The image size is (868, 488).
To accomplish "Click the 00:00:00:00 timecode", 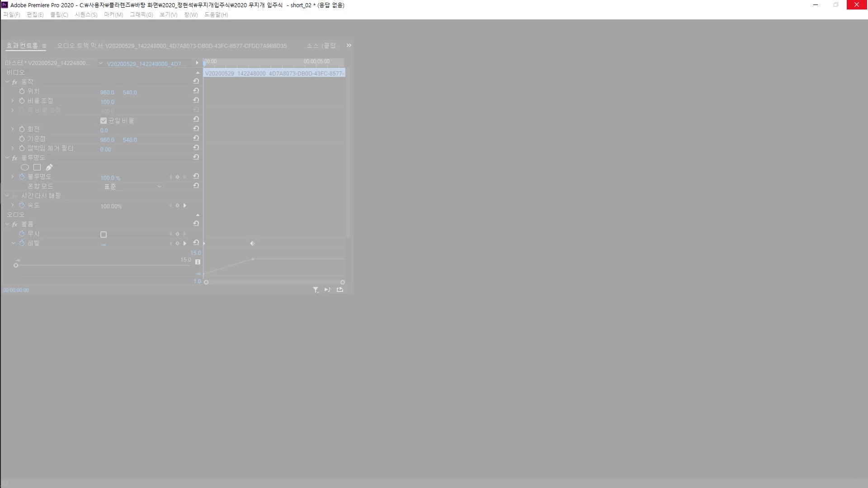I will (16, 290).
